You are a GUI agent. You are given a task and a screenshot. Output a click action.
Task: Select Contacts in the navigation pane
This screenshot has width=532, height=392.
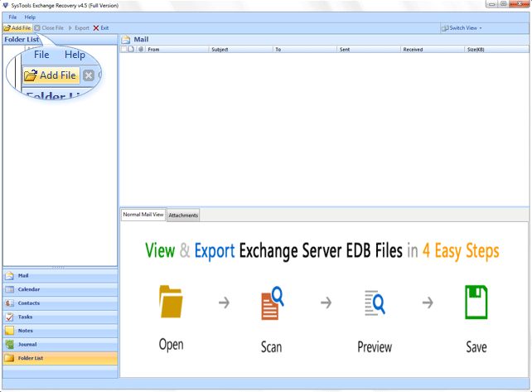(x=60, y=303)
